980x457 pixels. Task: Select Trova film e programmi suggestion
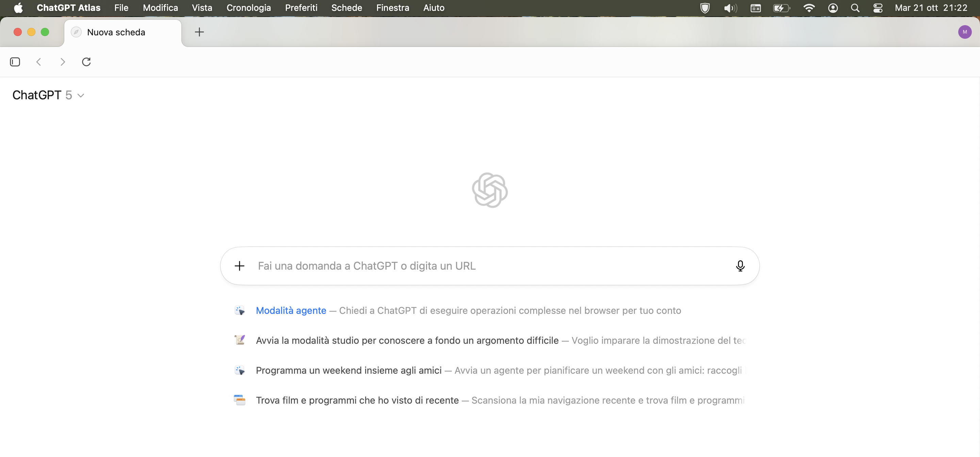point(357,400)
